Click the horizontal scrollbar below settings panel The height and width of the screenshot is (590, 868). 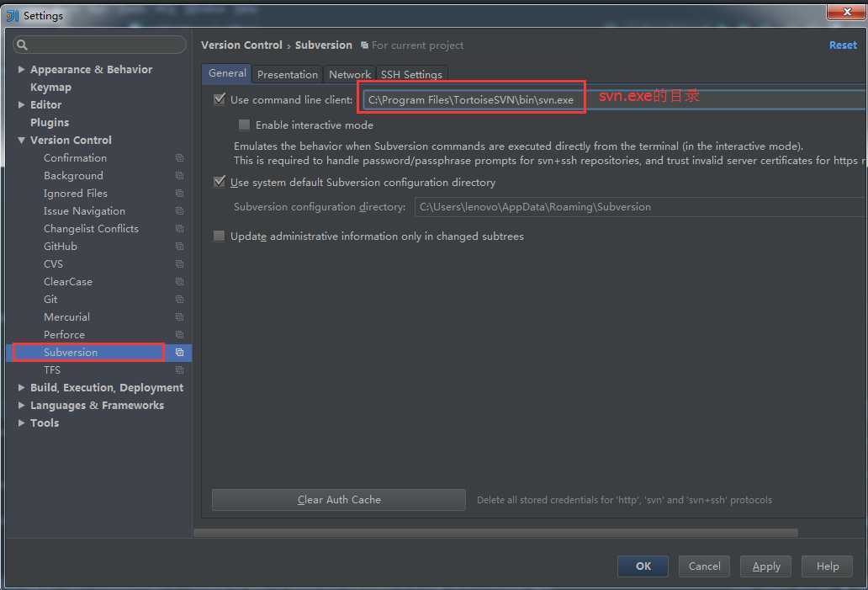[495, 533]
